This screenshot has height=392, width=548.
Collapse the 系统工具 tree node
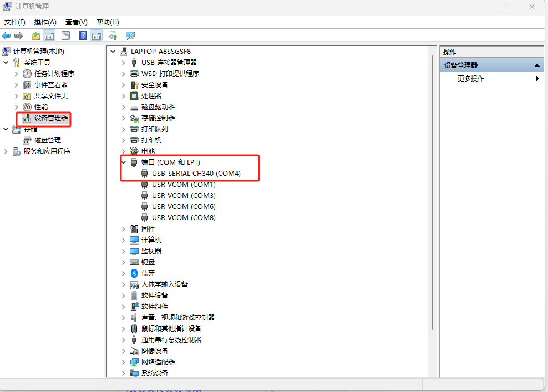pyautogui.click(x=6, y=63)
